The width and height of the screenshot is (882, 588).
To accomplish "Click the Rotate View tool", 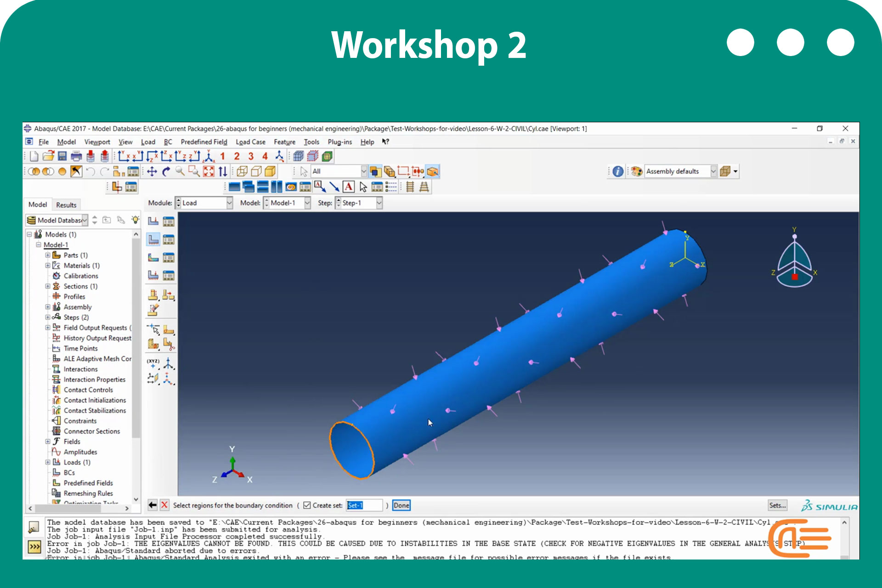I will (x=166, y=171).
